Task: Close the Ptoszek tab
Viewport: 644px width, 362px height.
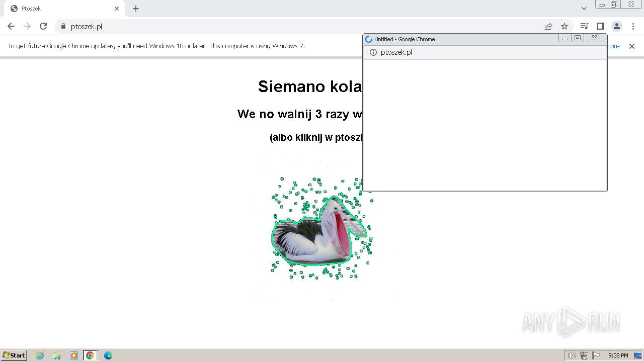Action: point(117,9)
